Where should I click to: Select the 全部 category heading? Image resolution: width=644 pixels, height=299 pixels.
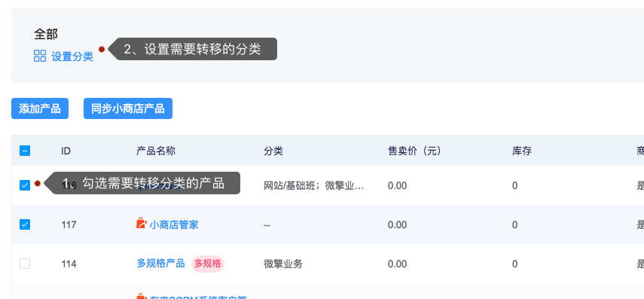[46, 34]
